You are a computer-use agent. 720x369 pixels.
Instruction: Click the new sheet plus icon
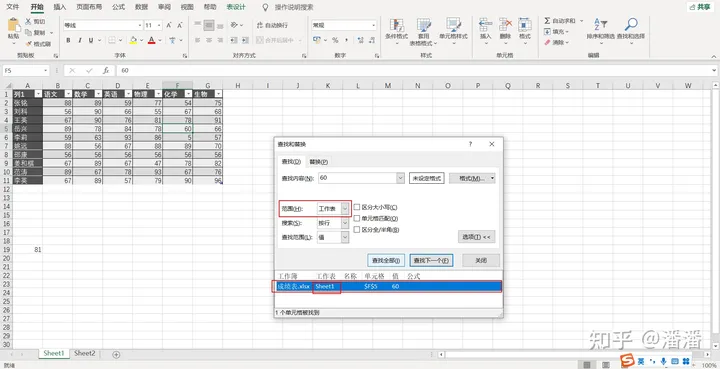116,354
